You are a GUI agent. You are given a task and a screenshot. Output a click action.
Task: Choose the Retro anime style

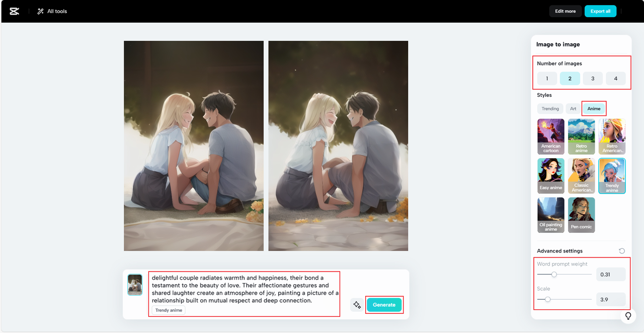click(582, 137)
